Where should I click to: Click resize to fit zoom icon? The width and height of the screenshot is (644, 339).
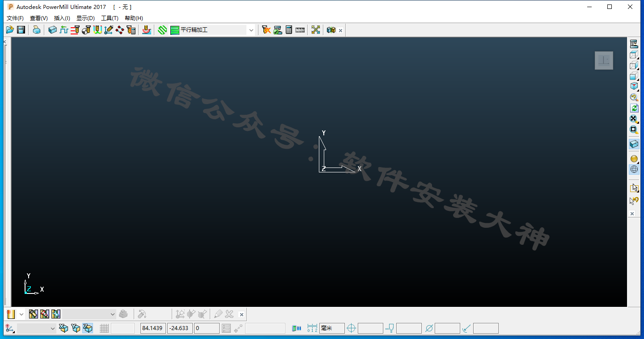634,119
